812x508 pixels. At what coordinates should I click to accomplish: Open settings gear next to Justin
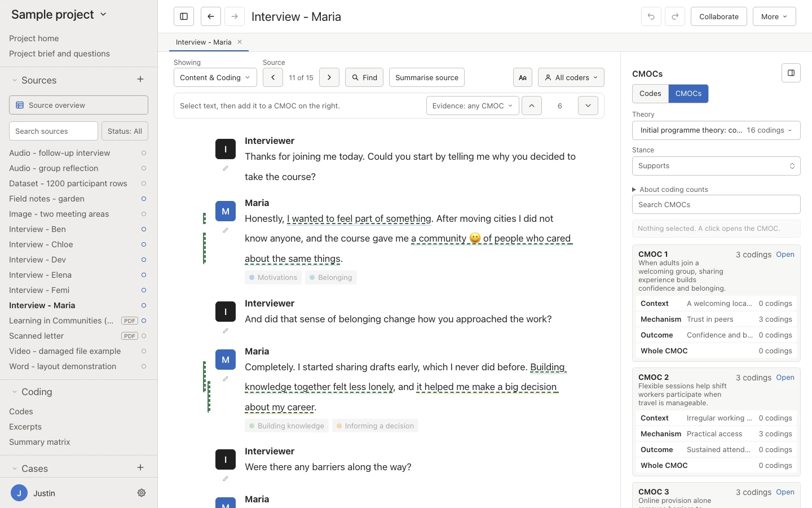[142, 493]
